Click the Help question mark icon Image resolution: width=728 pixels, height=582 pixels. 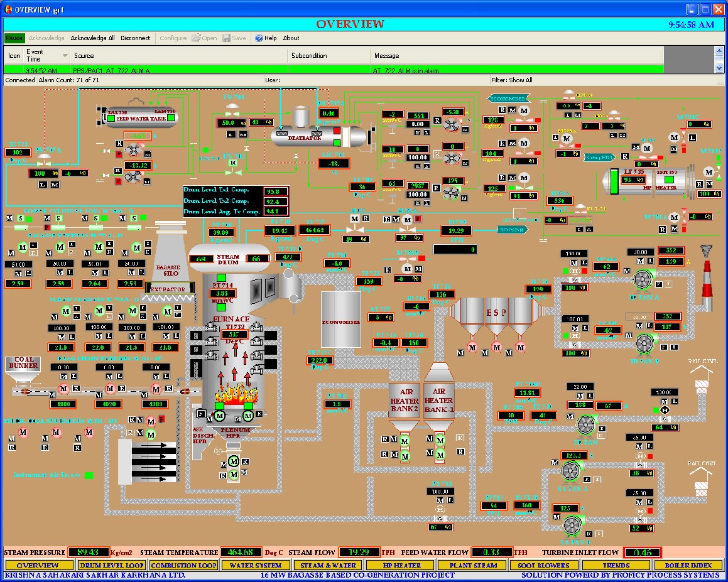(x=259, y=38)
